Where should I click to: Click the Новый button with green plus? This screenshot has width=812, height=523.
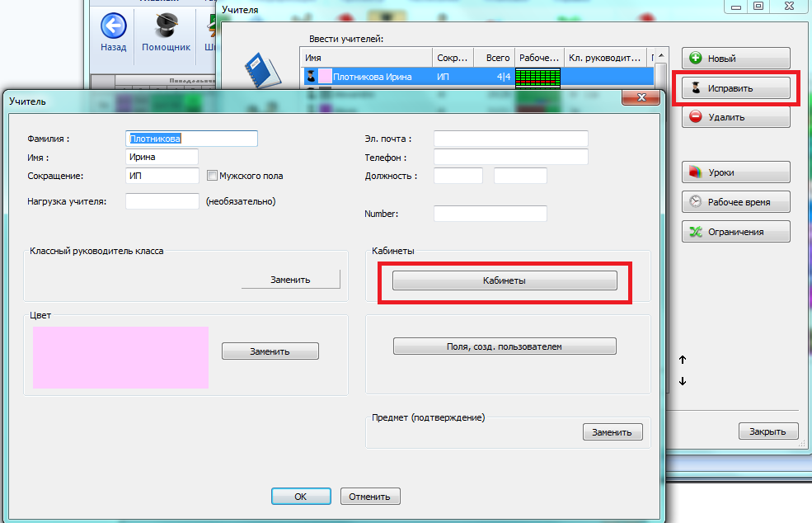(735, 59)
